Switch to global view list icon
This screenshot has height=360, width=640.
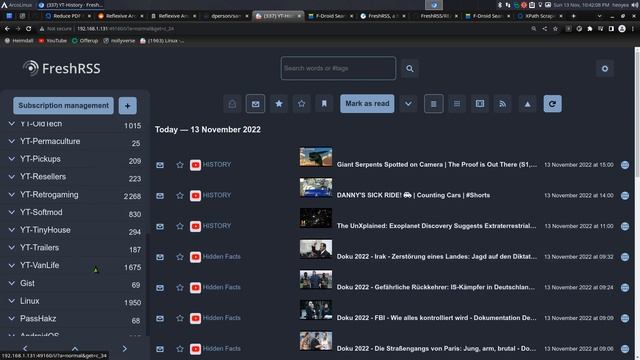[x=457, y=104]
